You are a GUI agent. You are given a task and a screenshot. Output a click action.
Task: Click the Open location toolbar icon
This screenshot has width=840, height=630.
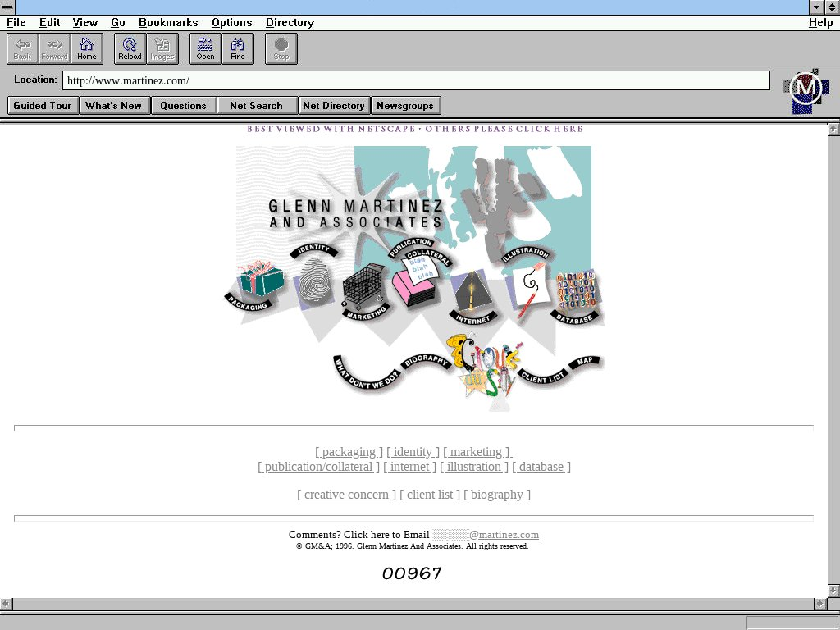(x=205, y=48)
